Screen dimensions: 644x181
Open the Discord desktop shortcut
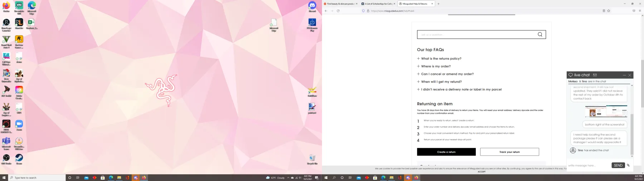[312, 7]
